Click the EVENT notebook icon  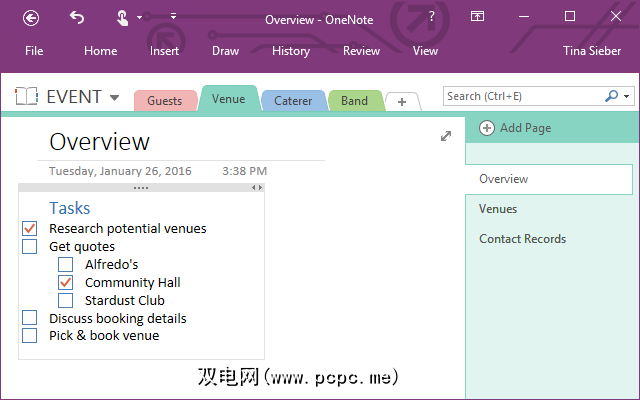pos(27,97)
